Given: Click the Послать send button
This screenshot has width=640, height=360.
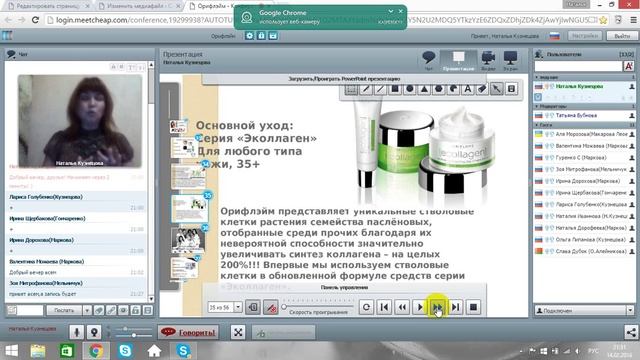Looking at the screenshot, I should [x=64, y=311].
